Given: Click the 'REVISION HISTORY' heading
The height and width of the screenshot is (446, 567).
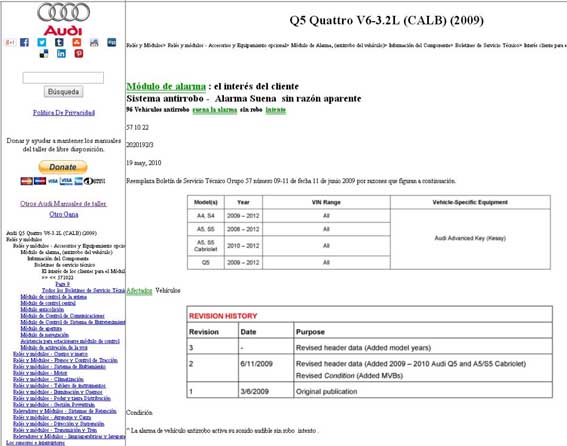Looking at the screenshot, I should click(223, 316).
